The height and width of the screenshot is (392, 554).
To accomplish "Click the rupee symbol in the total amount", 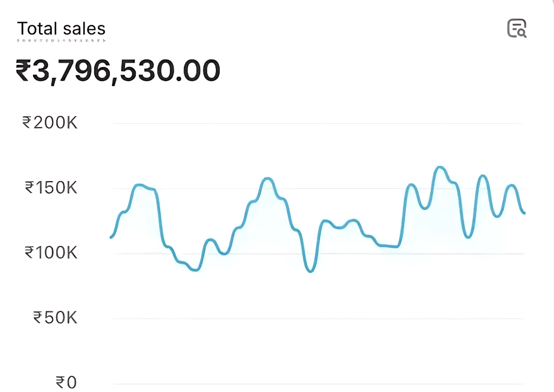I will (23, 71).
